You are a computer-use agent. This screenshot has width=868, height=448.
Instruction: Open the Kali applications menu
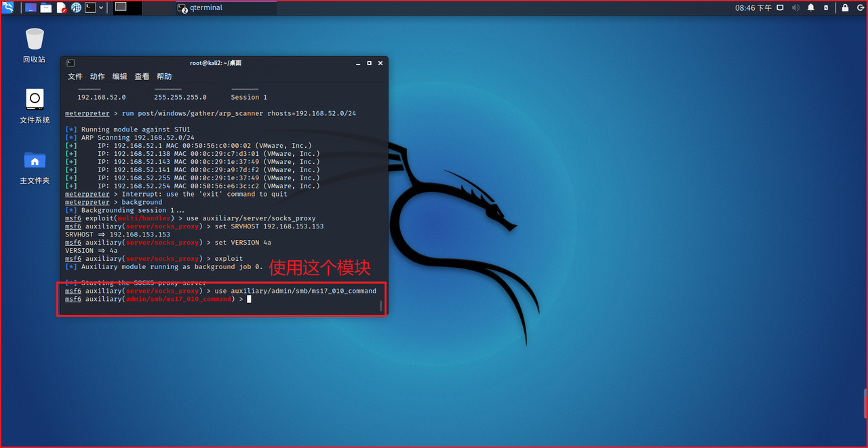(x=7, y=7)
